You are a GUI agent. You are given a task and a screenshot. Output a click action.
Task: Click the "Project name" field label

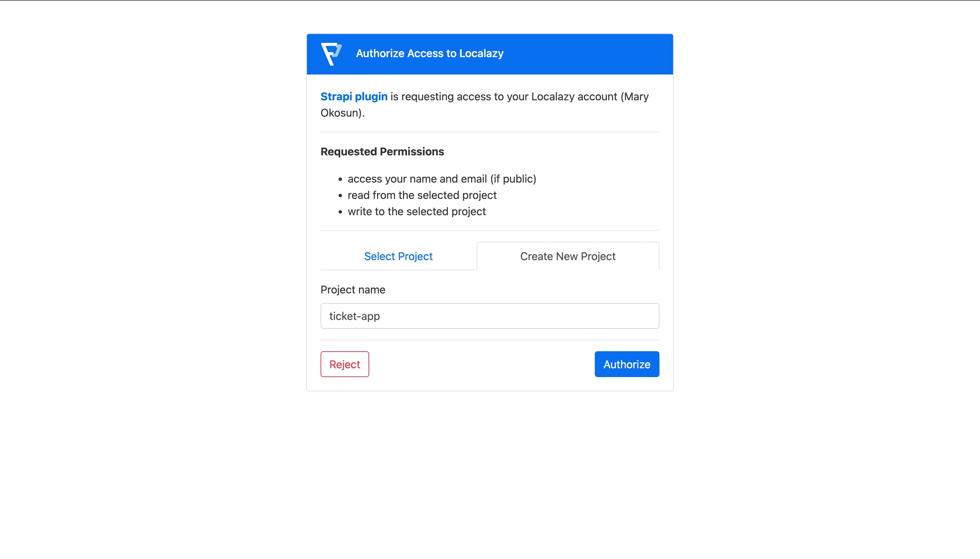pos(353,289)
